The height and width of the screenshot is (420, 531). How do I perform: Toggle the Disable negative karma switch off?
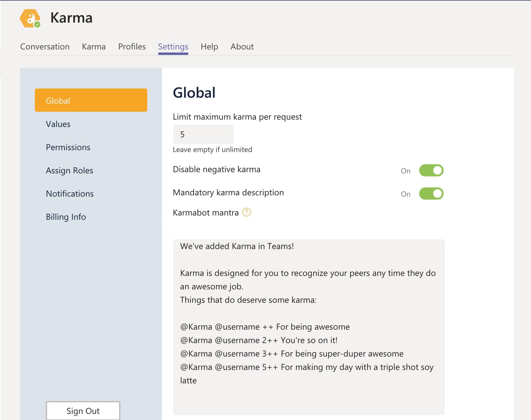431,170
